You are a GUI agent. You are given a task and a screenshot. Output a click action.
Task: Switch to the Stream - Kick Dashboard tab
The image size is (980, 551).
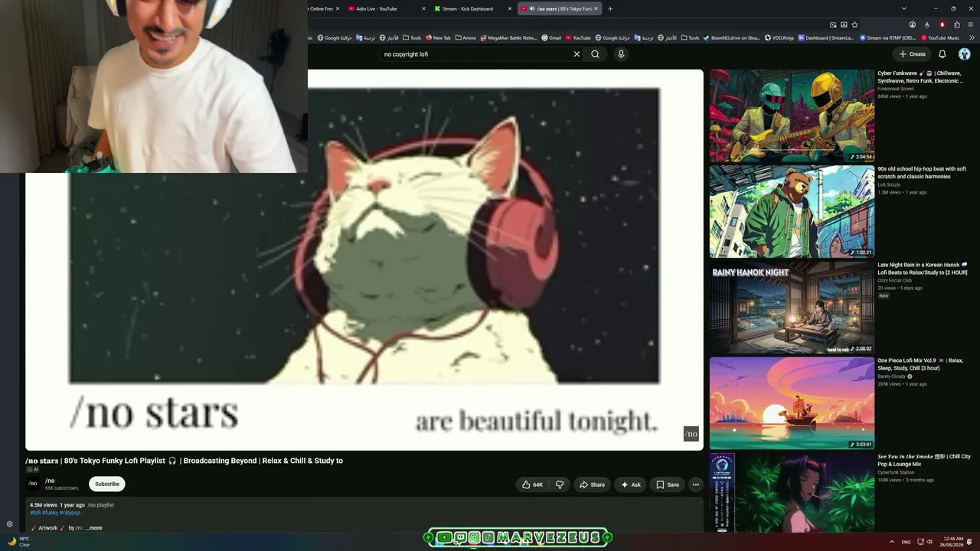pos(473,8)
